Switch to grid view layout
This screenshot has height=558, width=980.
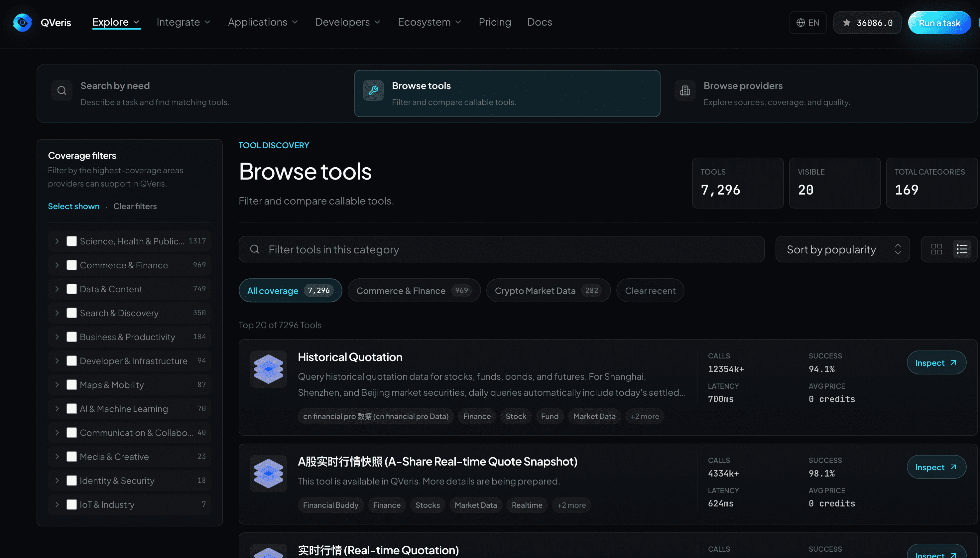click(936, 249)
